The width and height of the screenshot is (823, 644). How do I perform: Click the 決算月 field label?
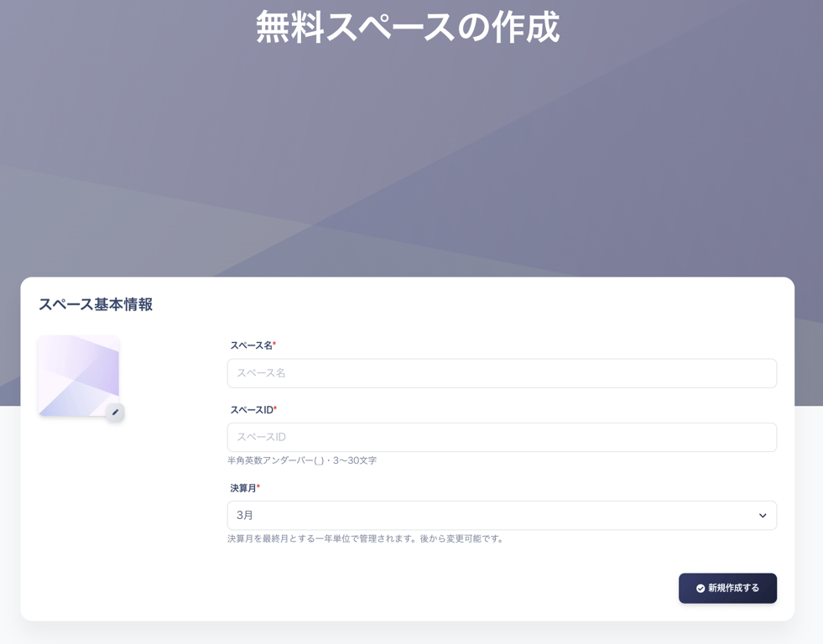[245, 488]
